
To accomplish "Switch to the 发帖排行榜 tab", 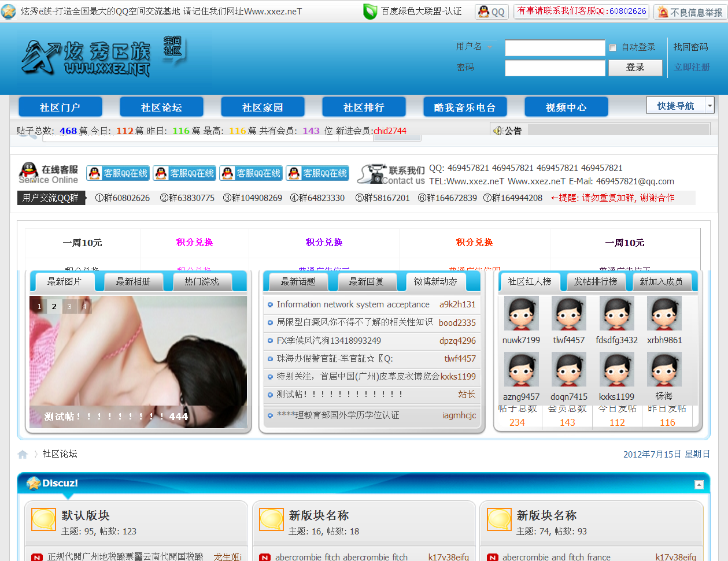I will click(x=596, y=282).
